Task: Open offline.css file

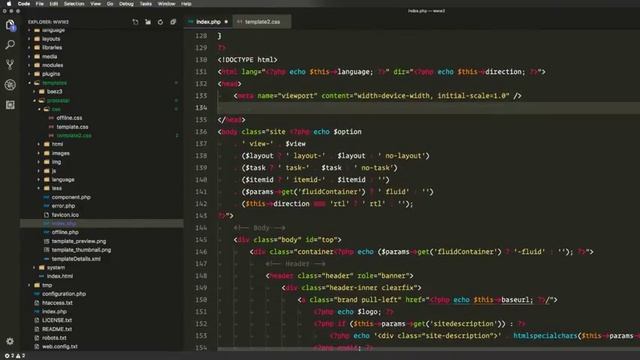Action: 69,118
